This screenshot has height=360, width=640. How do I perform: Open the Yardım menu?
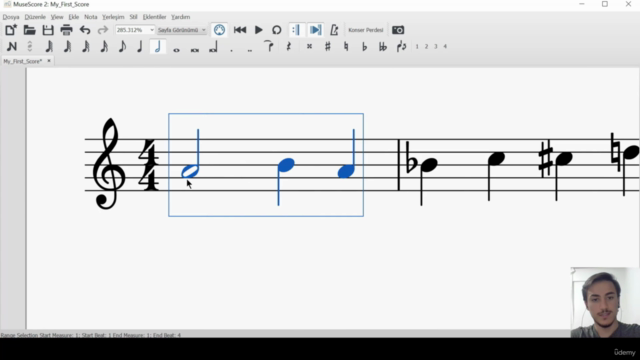click(x=180, y=17)
